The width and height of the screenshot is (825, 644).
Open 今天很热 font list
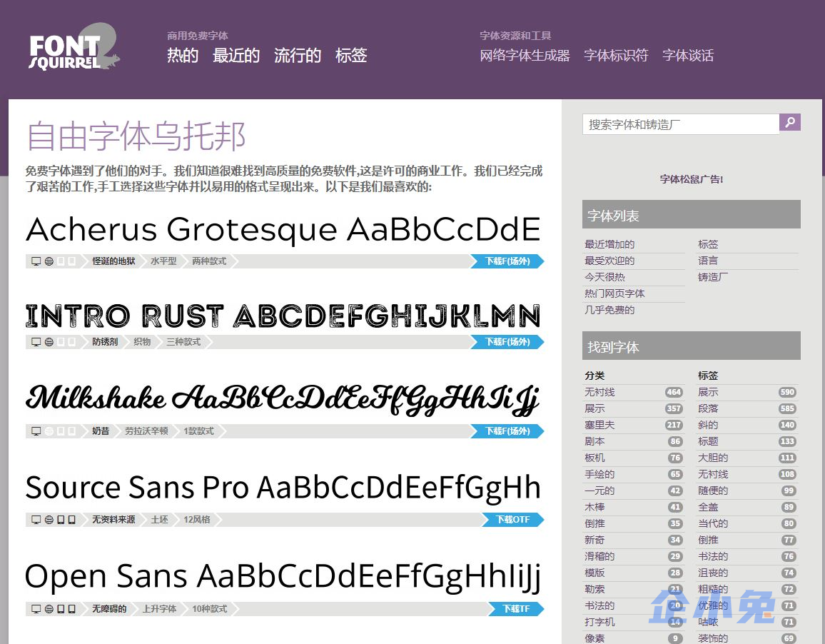point(605,277)
